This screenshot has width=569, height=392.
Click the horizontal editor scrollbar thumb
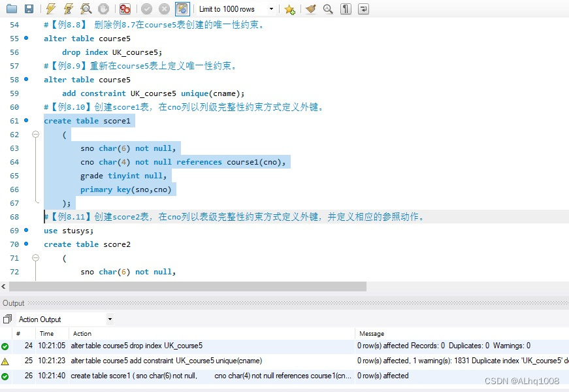tap(187, 286)
